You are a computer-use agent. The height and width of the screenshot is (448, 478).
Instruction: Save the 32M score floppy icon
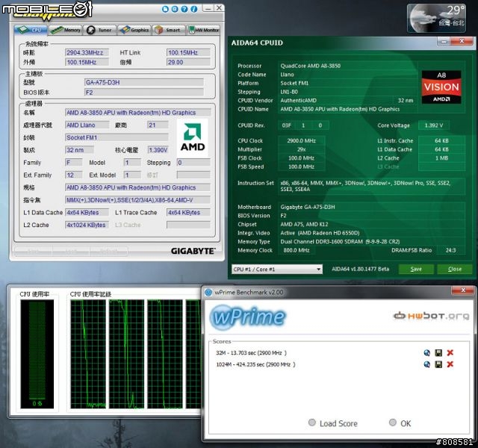[438, 353]
